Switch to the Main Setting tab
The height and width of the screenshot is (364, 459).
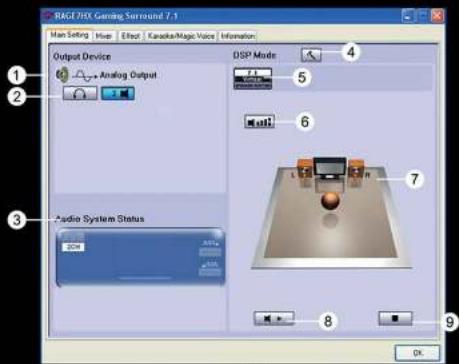(x=69, y=35)
